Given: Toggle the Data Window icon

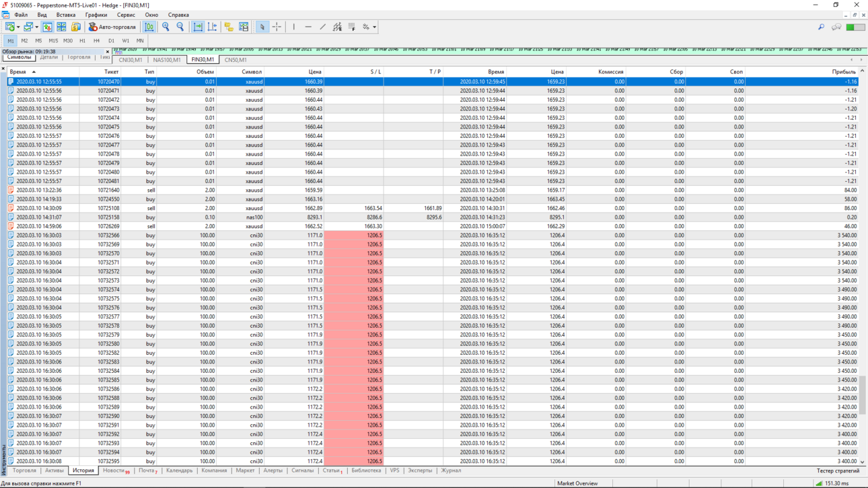Looking at the screenshot, I should point(61,27).
